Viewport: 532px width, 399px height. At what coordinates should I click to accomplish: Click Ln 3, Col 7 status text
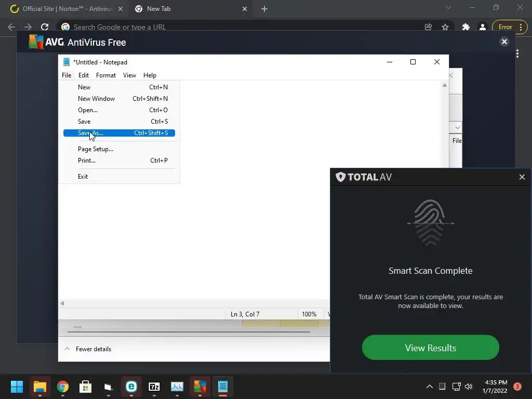[x=245, y=314]
